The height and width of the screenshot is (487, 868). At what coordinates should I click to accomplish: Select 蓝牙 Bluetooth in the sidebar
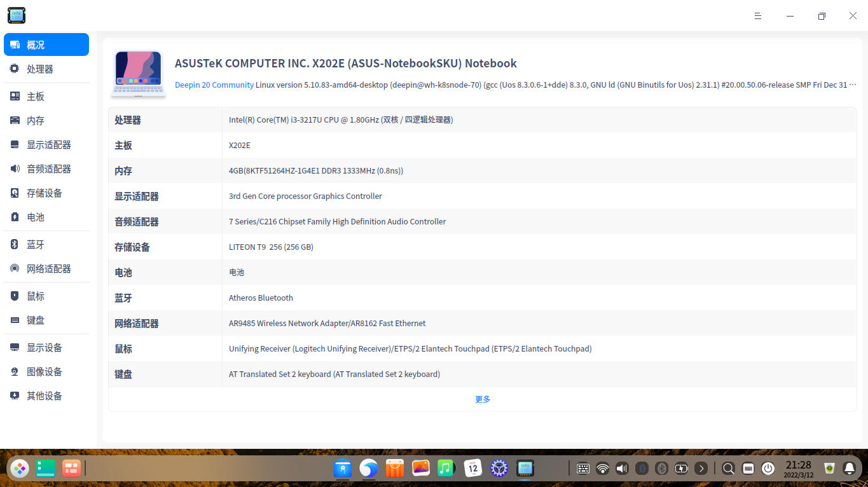[46, 244]
